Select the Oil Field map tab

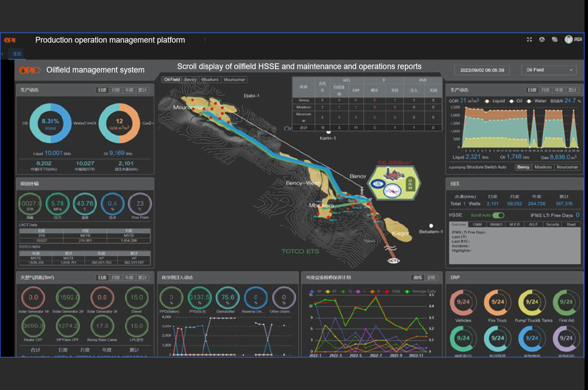(x=172, y=80)
